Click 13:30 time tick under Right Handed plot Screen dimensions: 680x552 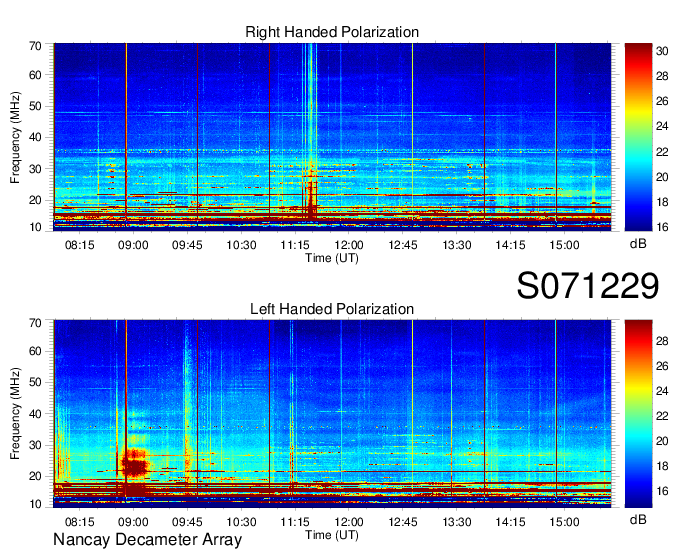point(457,245)
